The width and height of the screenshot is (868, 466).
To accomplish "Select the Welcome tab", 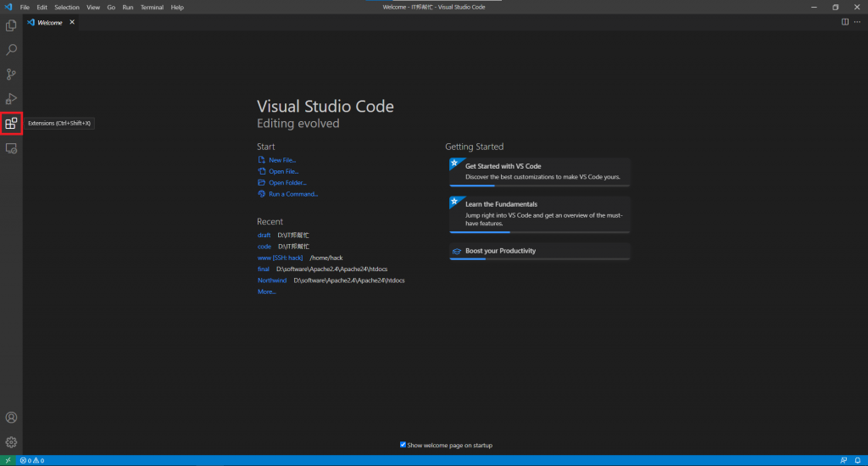I will pyautogui.click(x=50, y=23).
